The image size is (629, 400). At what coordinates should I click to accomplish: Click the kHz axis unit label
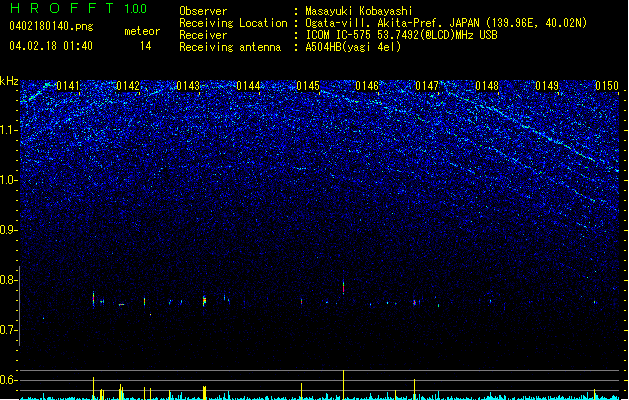pyautogui.click(x=9, y=81)
